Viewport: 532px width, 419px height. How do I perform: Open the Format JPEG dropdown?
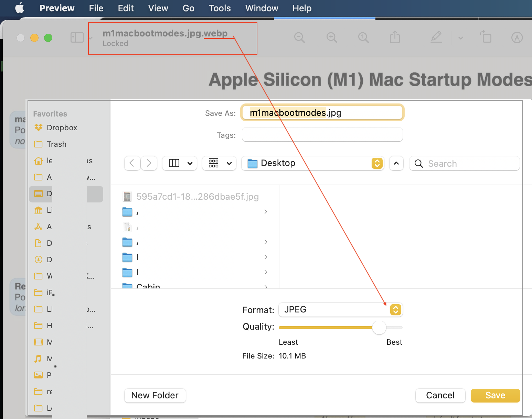[x=395, y=310]
